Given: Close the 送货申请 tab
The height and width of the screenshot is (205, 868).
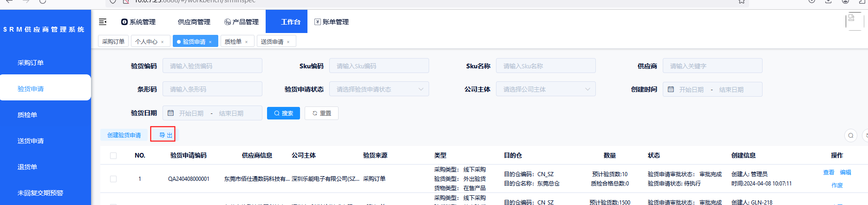Looking at the screenshot, I should (288, 42).
